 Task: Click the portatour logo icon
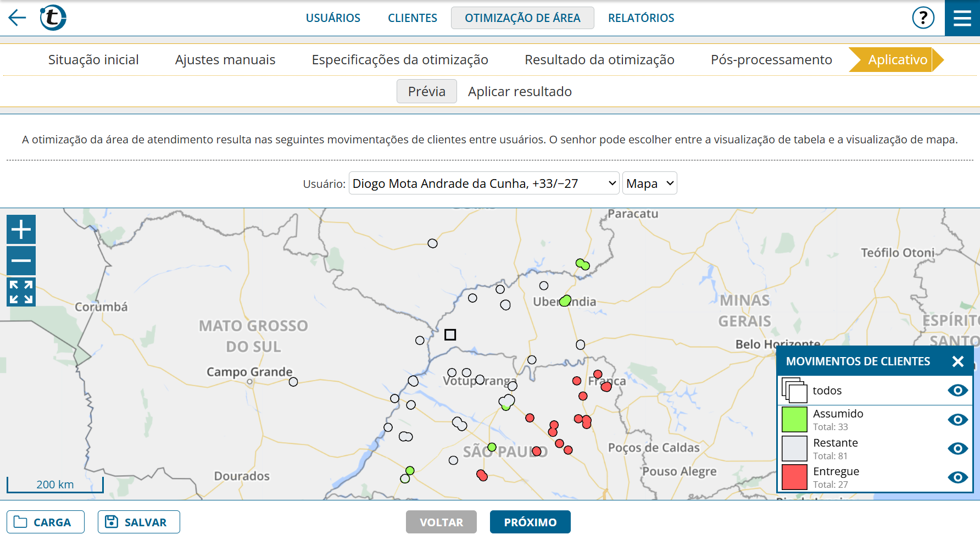click(x=53, y=18)
